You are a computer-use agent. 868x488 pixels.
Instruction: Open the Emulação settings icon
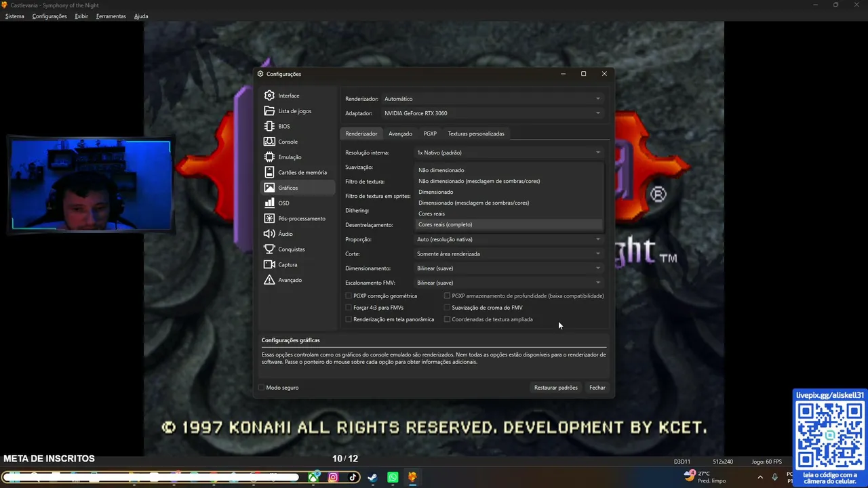tap(269, 157)
